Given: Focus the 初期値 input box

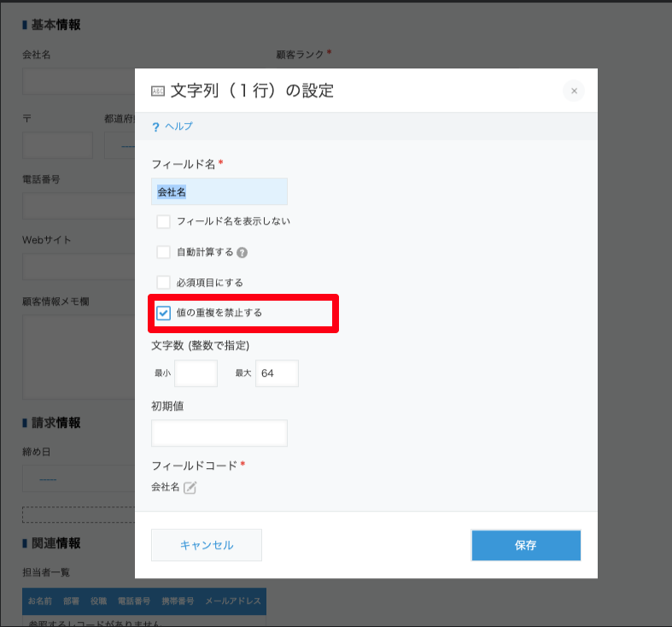Looking at the screenshot, I should point(219,433).
